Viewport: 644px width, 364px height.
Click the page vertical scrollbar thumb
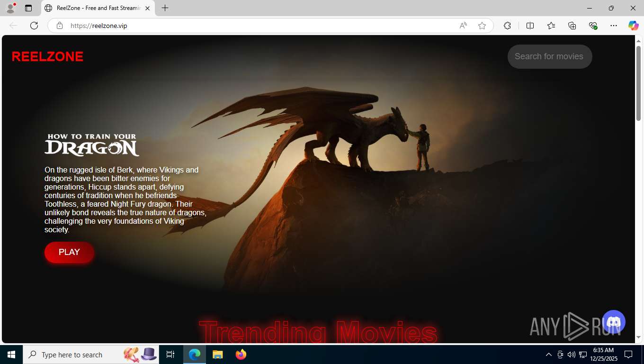(638, 83)
